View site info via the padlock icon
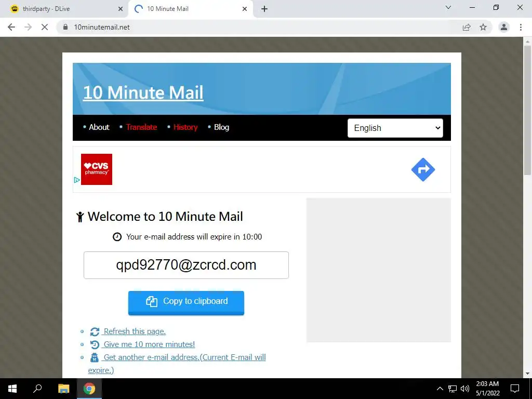 click(x=65, y=27)
